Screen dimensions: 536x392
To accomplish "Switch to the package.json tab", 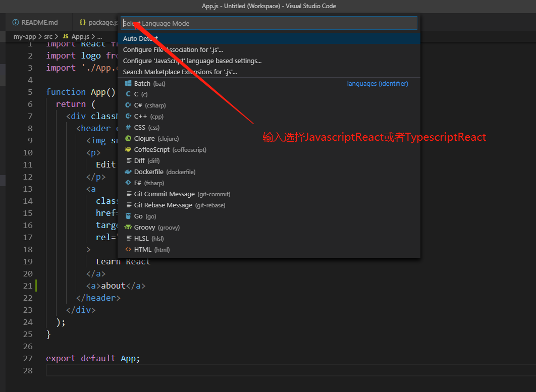I will 99,22.
